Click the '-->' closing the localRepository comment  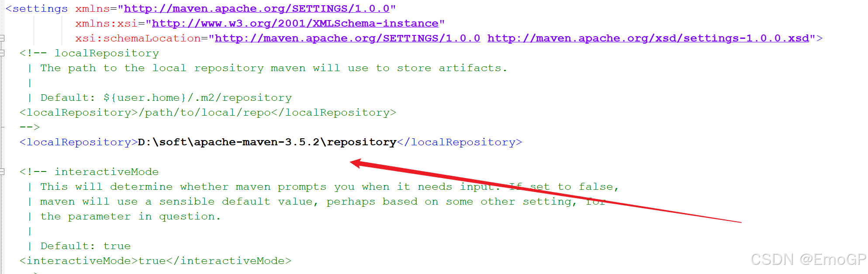click(x=30, y=127)
